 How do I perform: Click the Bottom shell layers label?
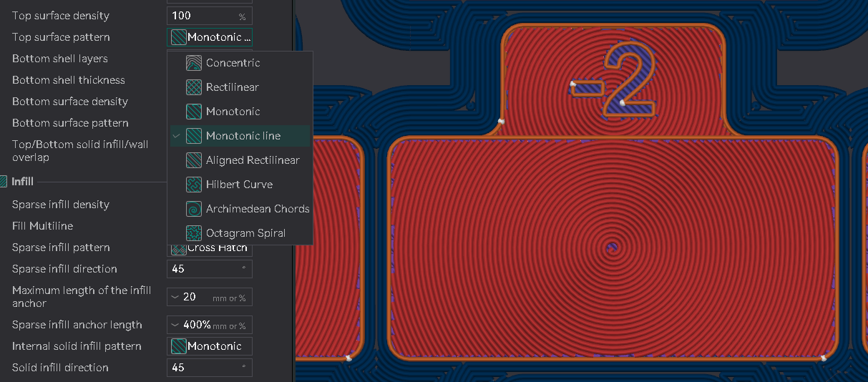pyautogui.click(x=60, y=59)
